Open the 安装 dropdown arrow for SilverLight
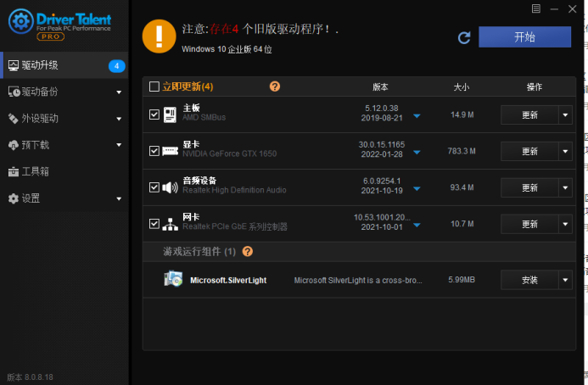Viewport: 588px width, 385px height. 565,280
